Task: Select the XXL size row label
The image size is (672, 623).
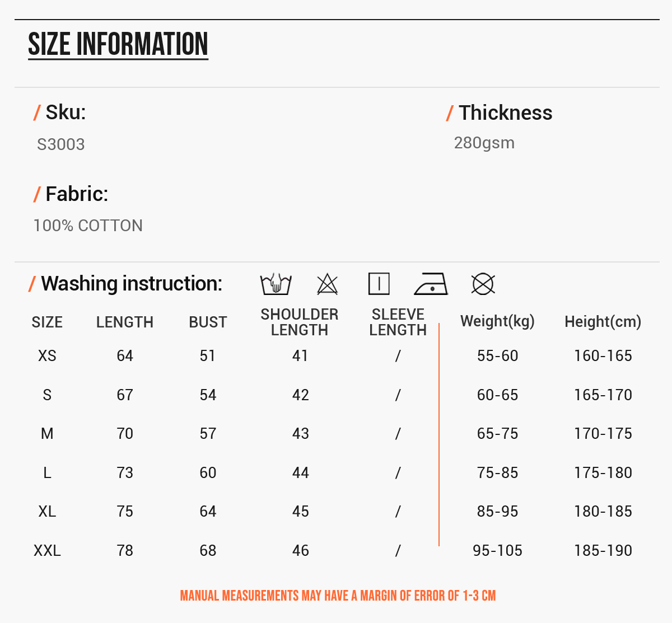Action: coord(47,551)
